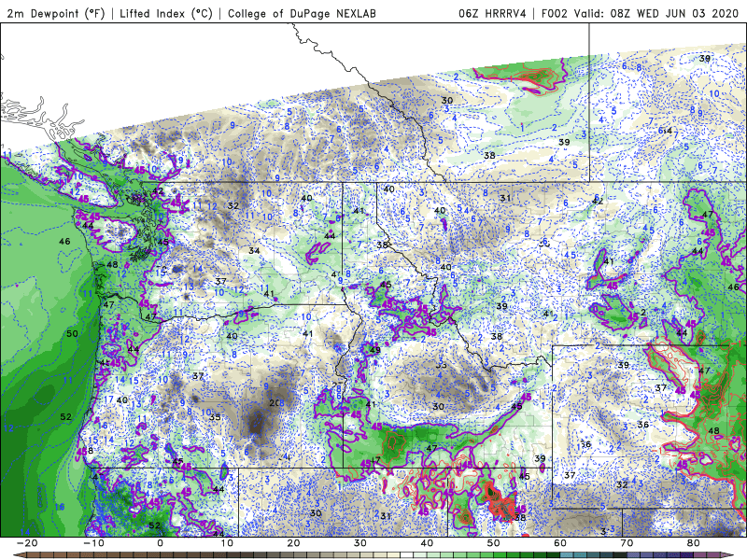Click dewpoint value 33 in central Idaho
The width and height of the screenshot is (747, 560).
point(441,365)
